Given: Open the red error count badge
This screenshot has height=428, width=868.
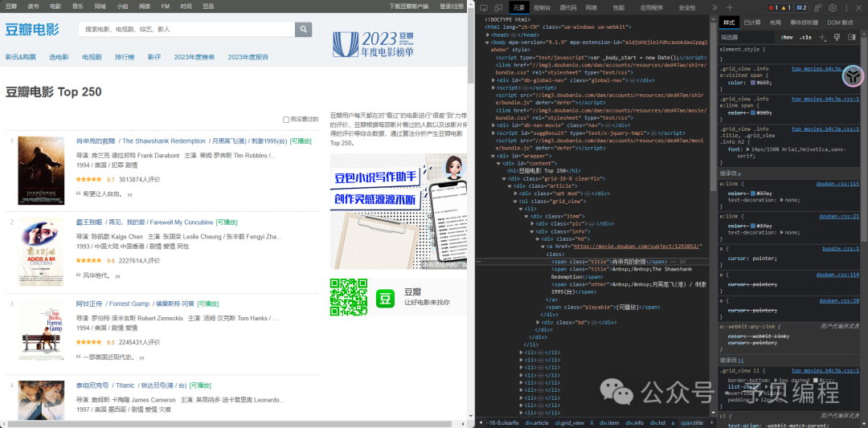Looking at the screenshot, I should click(773, 8).
